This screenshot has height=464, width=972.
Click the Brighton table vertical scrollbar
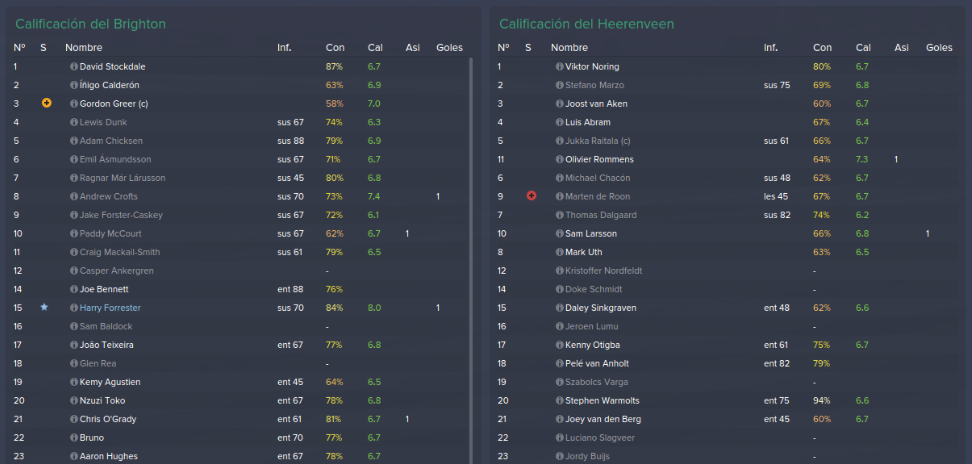point(472,260)
